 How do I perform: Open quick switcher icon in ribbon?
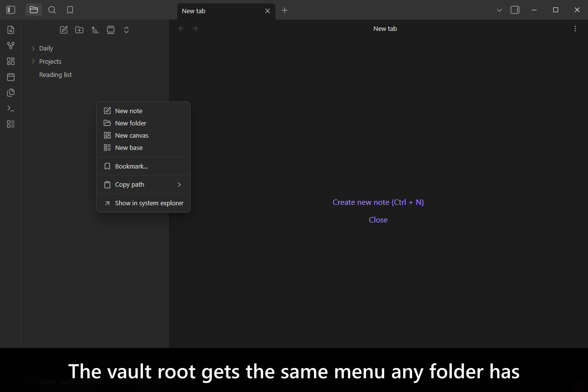11,30
